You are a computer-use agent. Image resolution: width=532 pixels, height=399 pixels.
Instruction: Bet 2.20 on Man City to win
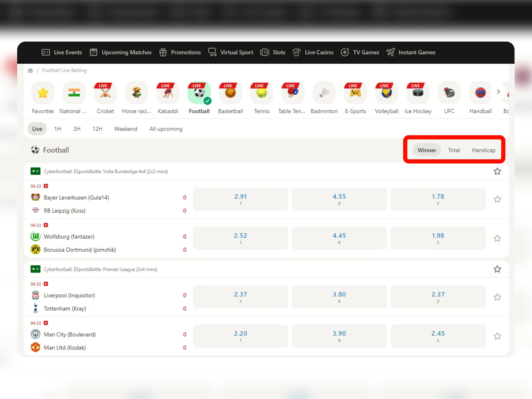241,336
